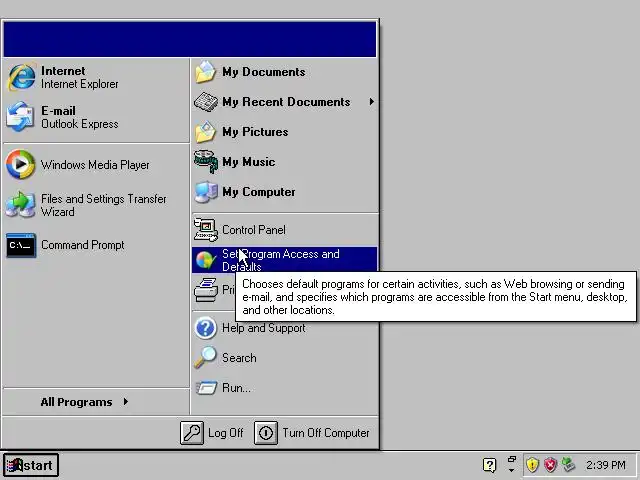Click the Log Off key icon
Screen dimensions: 640x480
click(x=192, y=433)
